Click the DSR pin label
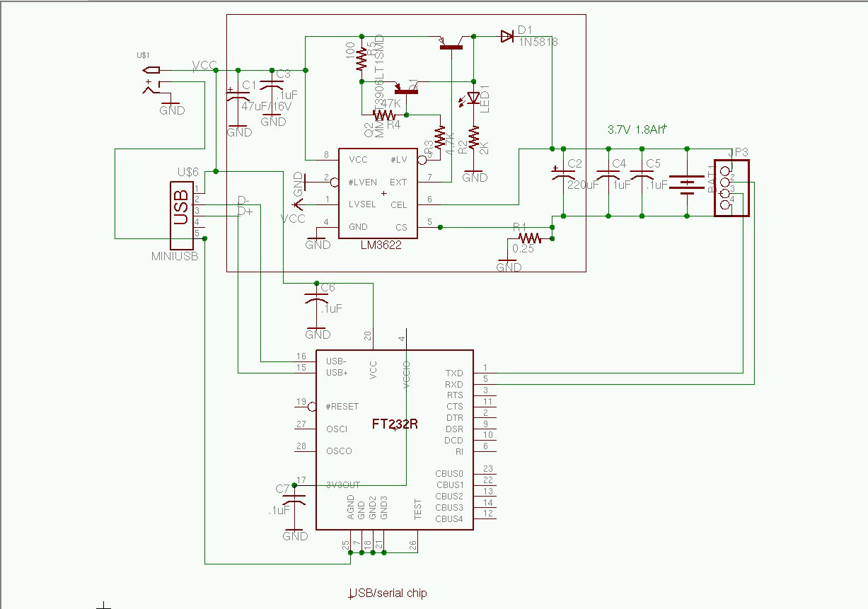Viewport: 868px width, 609px height. pos(455,429)
